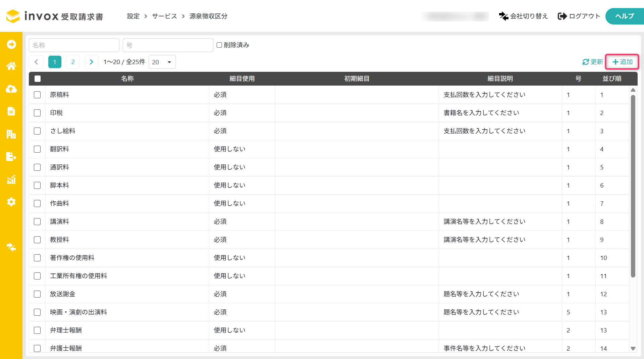Click the home icon in sidebar

[x=11, y=66]
